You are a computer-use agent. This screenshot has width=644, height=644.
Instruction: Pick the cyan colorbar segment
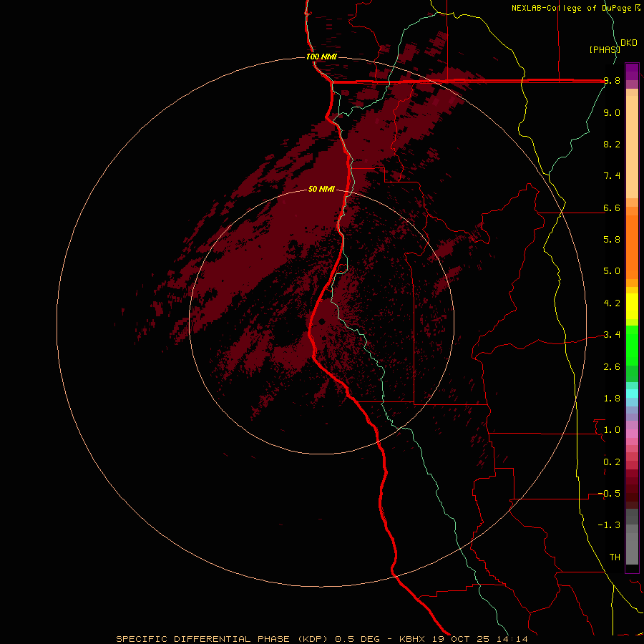(x=632, y=394)
